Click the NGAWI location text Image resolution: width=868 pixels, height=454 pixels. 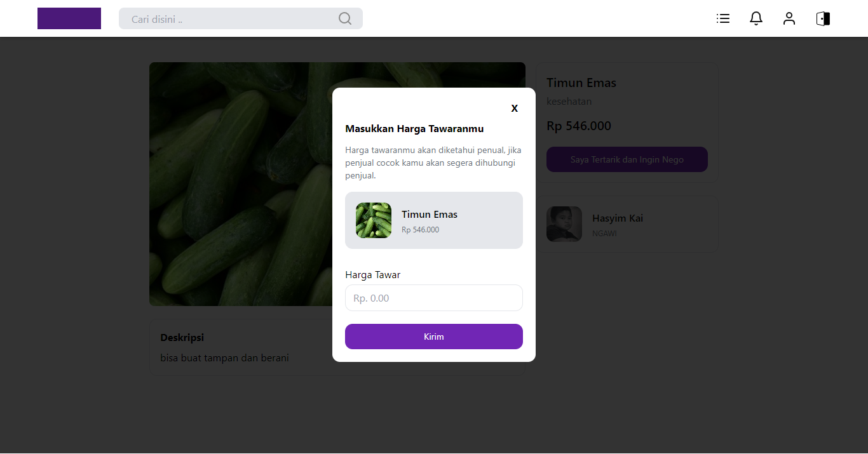(604, 234)
